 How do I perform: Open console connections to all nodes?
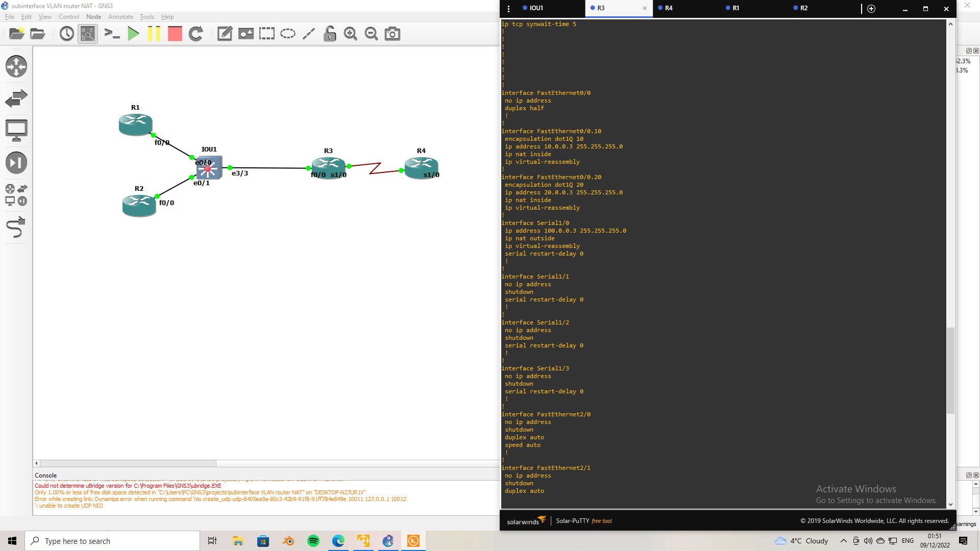point(113,34)
